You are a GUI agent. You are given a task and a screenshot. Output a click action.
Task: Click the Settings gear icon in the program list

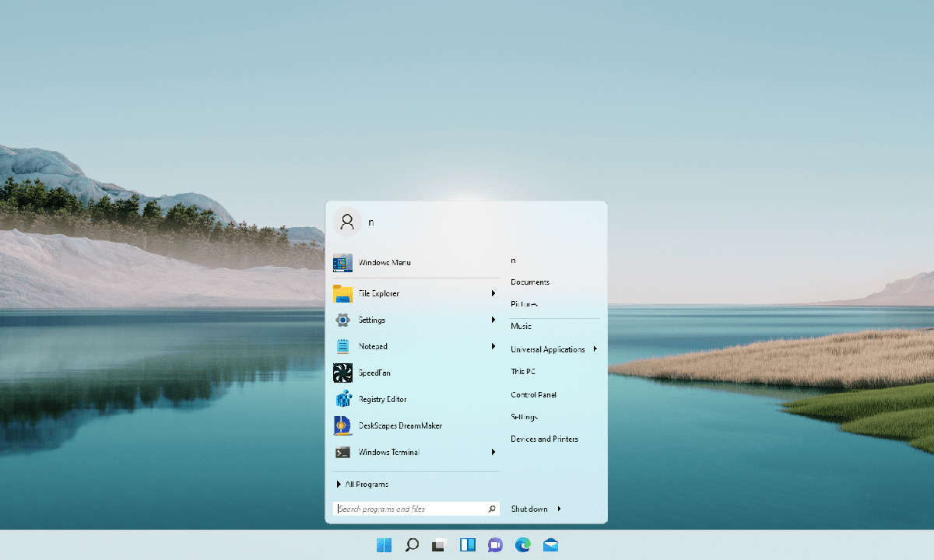point(342,320)
